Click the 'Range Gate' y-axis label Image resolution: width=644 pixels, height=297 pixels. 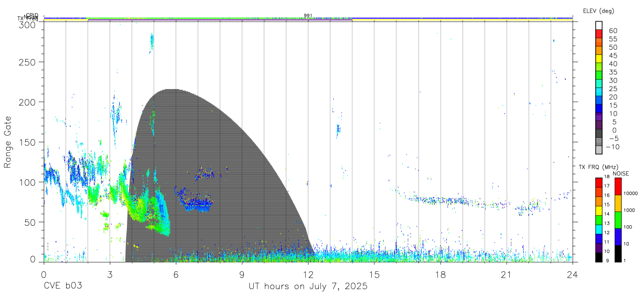point(8,141)
